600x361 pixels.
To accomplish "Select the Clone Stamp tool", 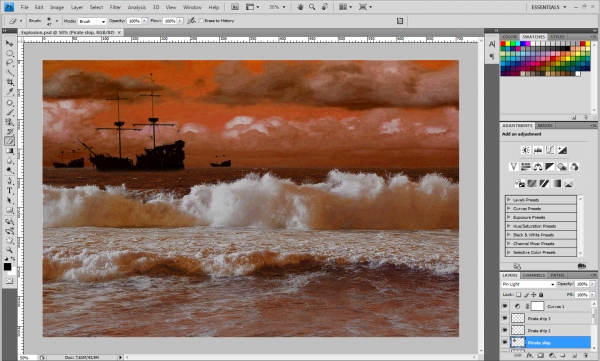I will (x=10, y=122).
